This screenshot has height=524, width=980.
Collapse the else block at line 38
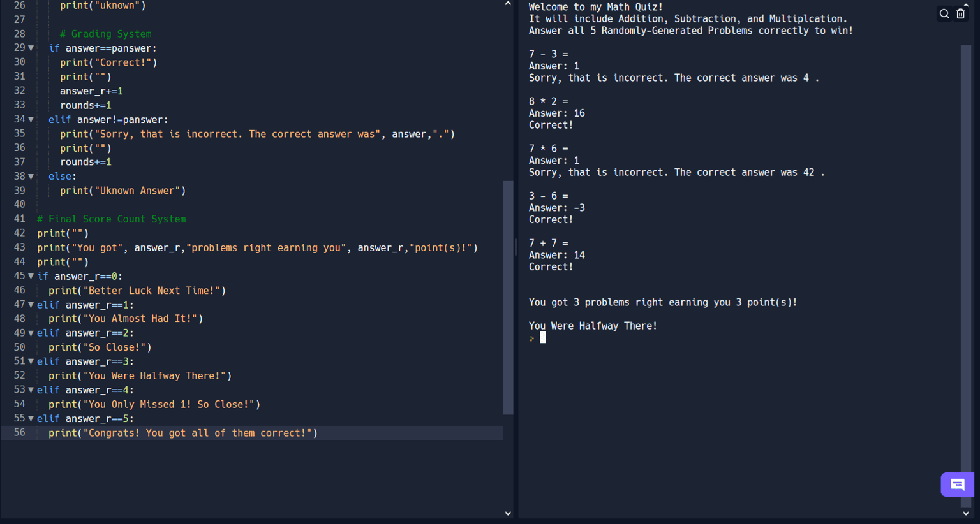pos(31,177)
